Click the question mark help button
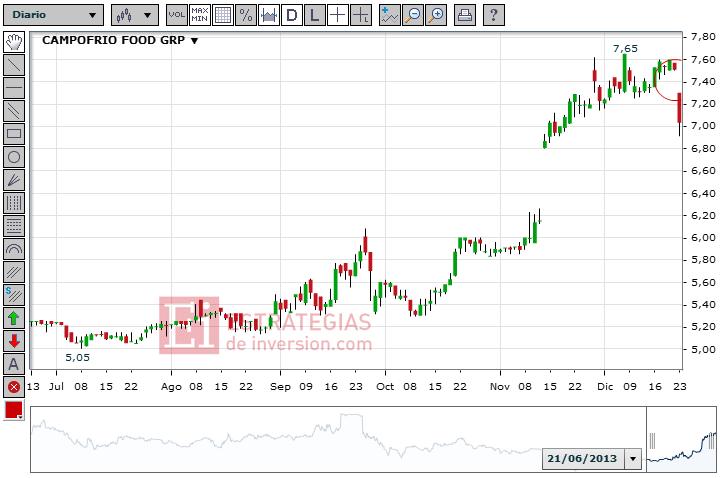 click(493, 15)
